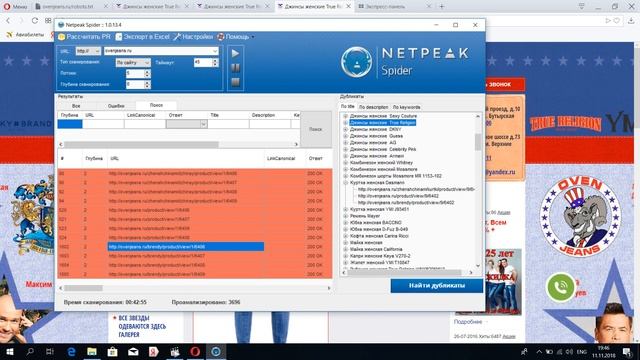Open the Store bag icon in taskbar
Viewport: 640px width, 360px height.
(113, 351)
